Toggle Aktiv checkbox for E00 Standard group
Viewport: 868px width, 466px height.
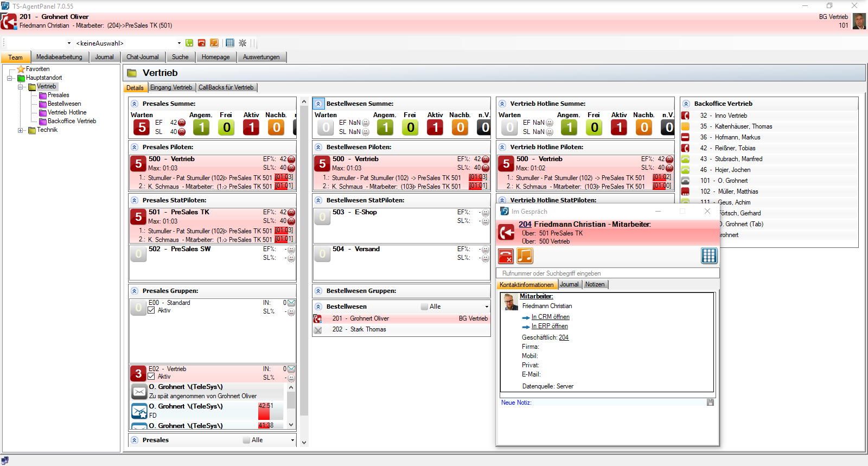(x=151, y=310)
